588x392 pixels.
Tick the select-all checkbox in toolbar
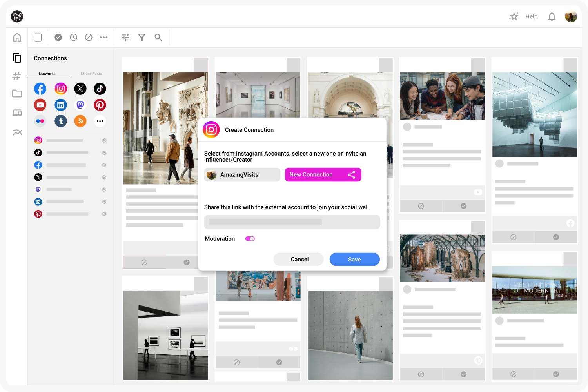click(38, 38)
